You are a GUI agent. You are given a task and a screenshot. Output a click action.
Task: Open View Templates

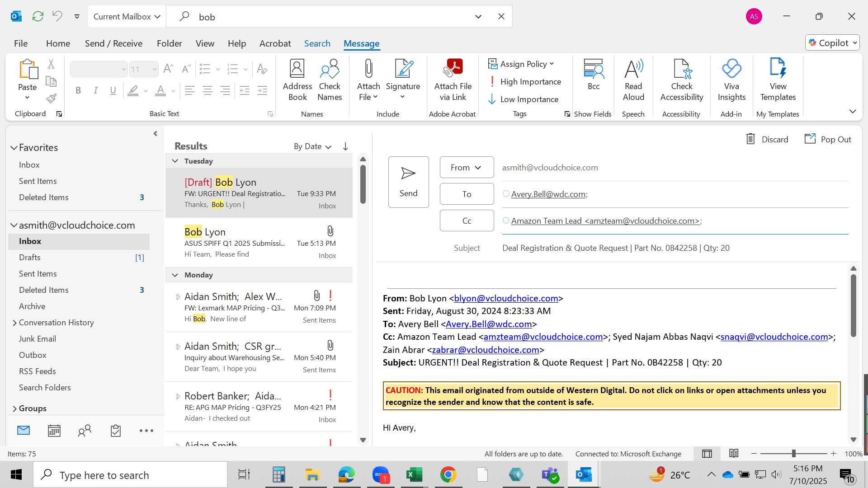pos(778,80)
